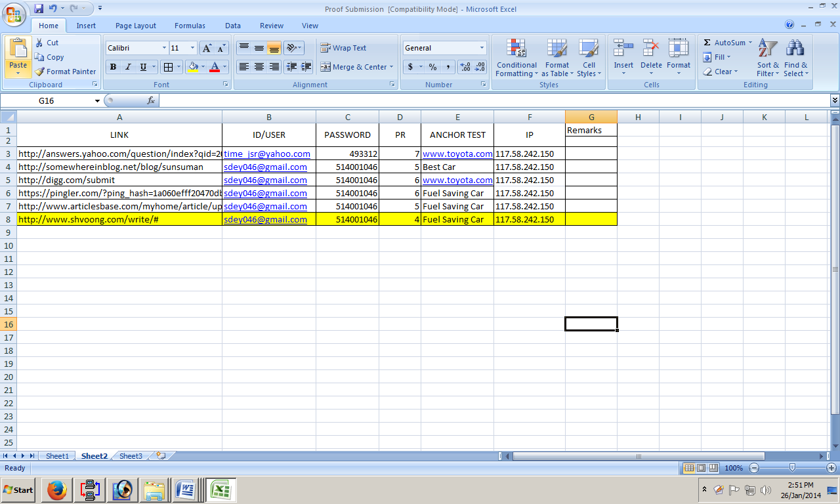Switch to the Sheet1 worksheet tab
This screenshot has width=840, height=504.
click(56, 455)
